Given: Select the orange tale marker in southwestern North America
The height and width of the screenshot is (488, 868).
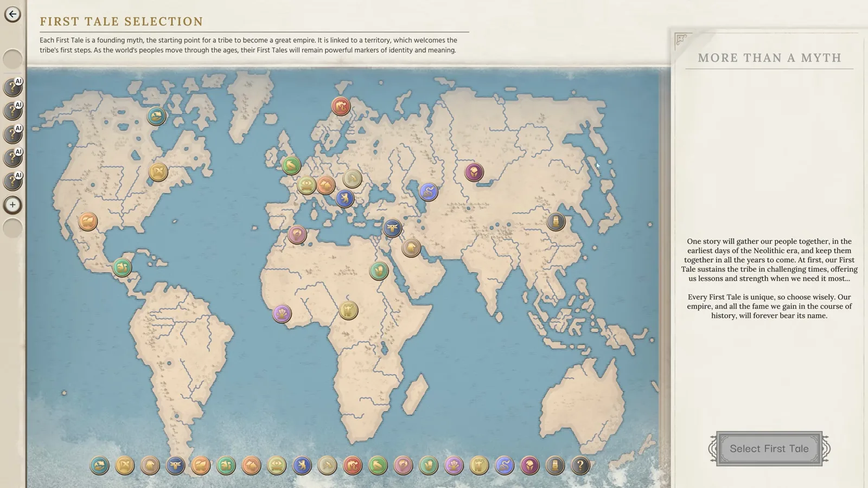Looking at the screenshot, I should coord(88,221).
